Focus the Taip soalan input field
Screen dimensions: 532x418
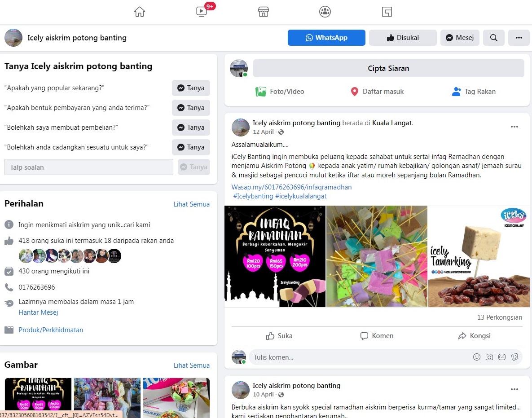[x=89, y=167]
